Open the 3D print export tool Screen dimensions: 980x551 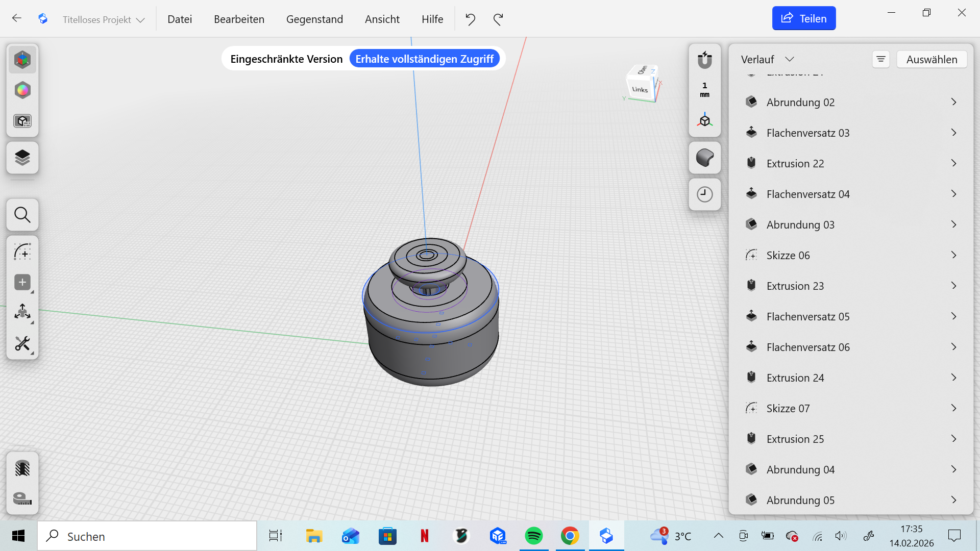point(22,468)
